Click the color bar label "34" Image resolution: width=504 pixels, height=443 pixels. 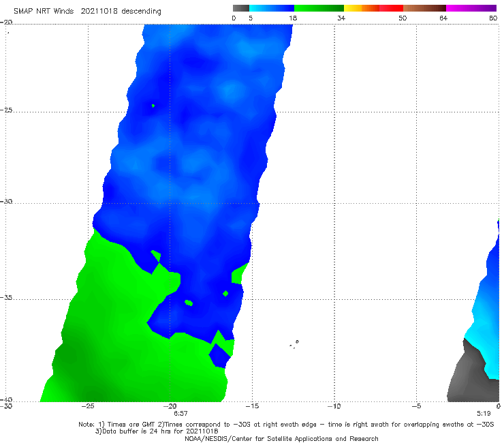[x=341, y=18]
